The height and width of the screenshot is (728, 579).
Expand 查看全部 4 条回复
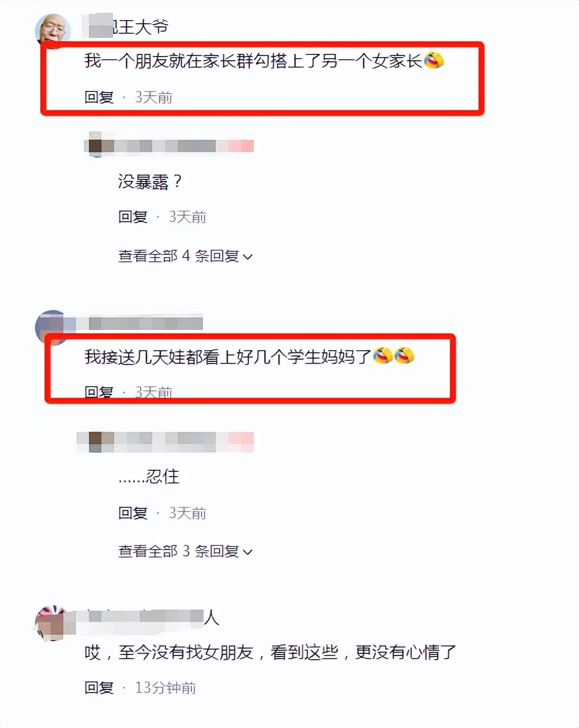coord(185,256)
